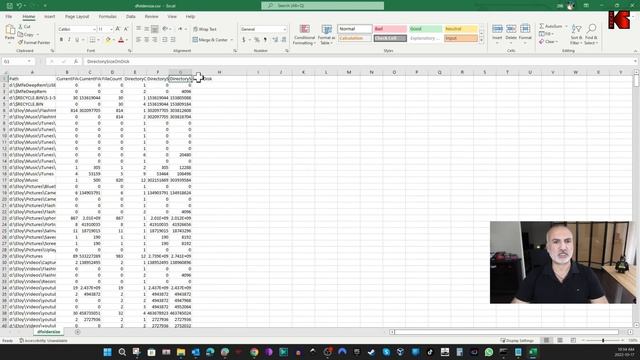
Task: Apply the Bad cell style
Action: pyautogui.click(x=390, y=29)
